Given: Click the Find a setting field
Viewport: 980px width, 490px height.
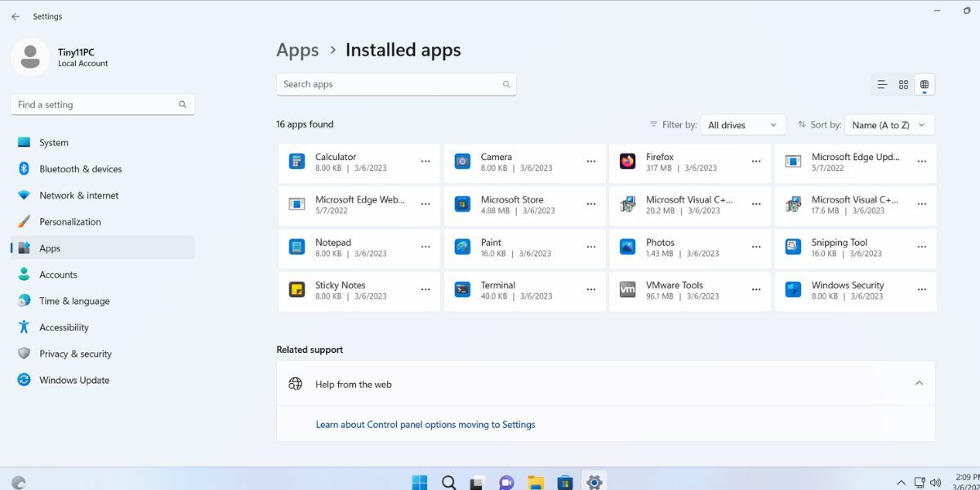Looking at the screenshot, I should 103,105.
